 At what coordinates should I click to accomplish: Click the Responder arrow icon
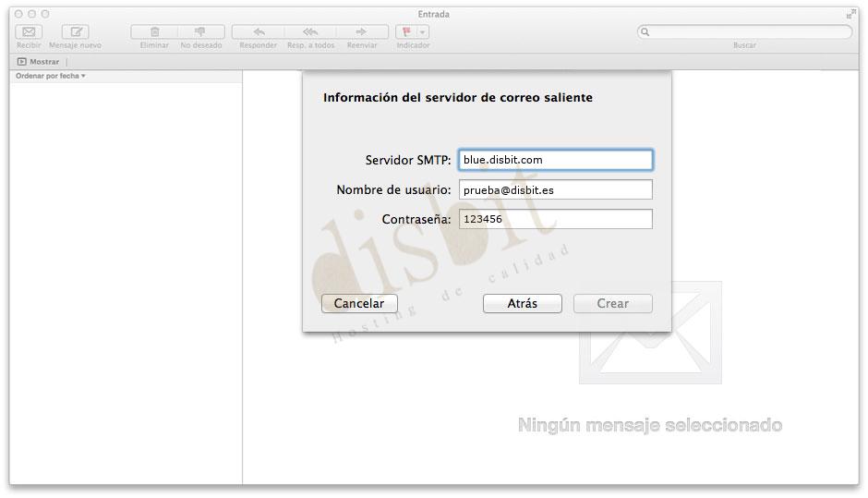(258, 31)
